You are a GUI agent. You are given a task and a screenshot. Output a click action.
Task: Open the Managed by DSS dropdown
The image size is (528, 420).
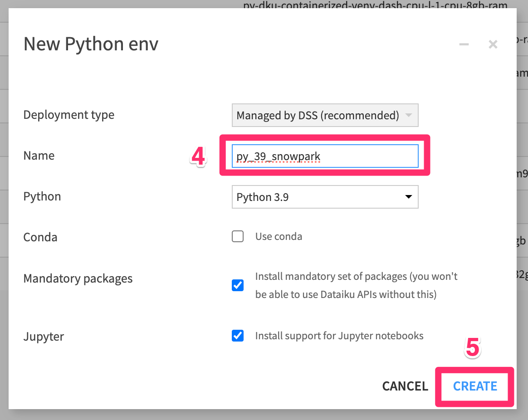pyautogui.click(x=324, y=115)
